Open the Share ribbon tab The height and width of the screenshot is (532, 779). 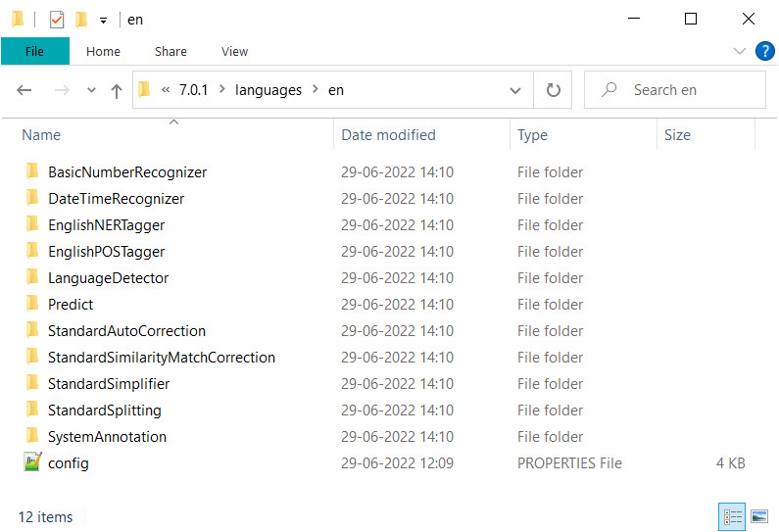(x=170, y=52)
